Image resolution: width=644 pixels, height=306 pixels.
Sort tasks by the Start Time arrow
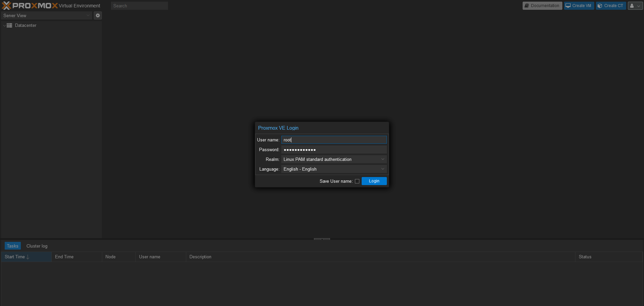(x=27, y=257)
